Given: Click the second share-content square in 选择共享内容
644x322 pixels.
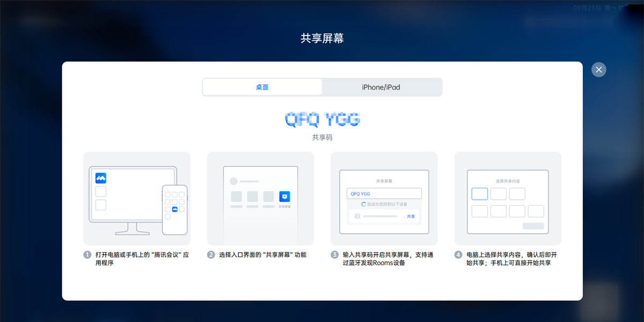Looking at the screenshot, I should click(498, 194).
